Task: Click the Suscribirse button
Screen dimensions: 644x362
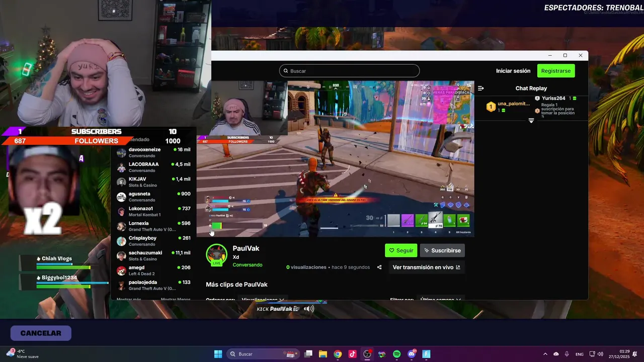Action: point(442,250)
